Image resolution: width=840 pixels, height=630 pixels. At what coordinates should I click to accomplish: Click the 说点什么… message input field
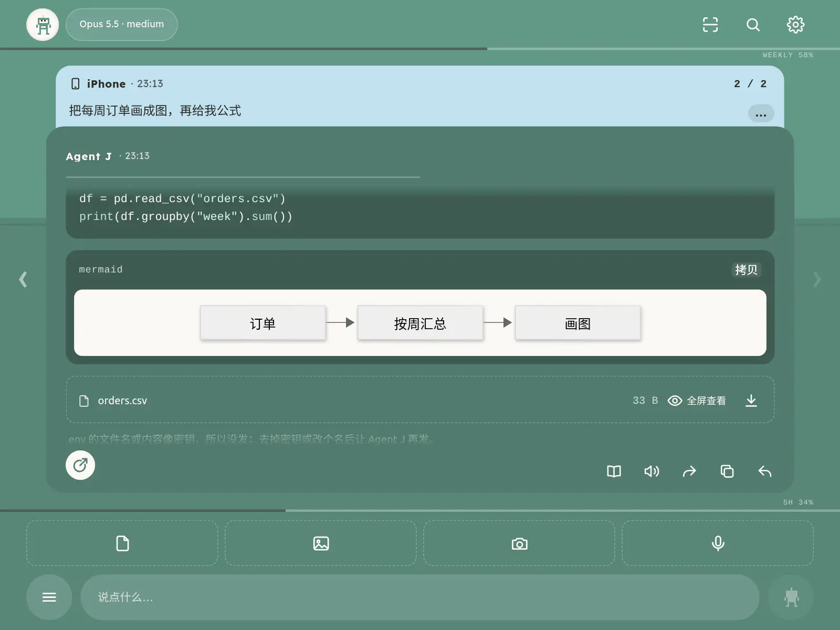pos(420,597)
